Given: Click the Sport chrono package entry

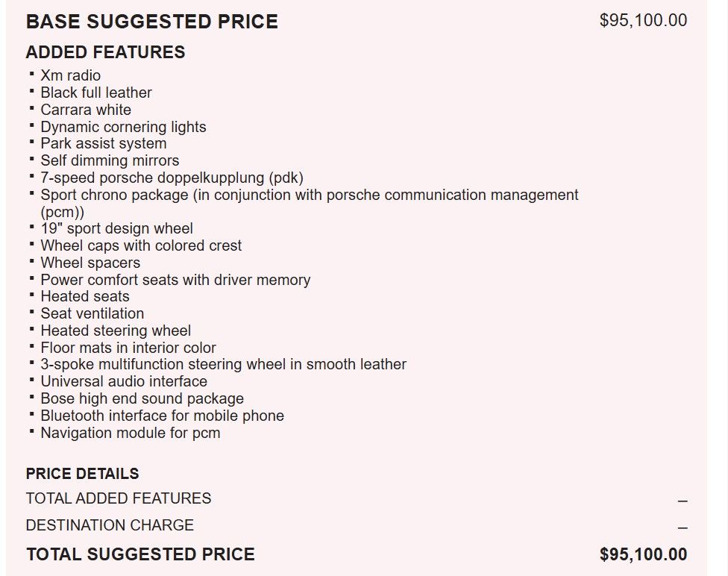Looking at the screenshot, I should pos(309,195).
